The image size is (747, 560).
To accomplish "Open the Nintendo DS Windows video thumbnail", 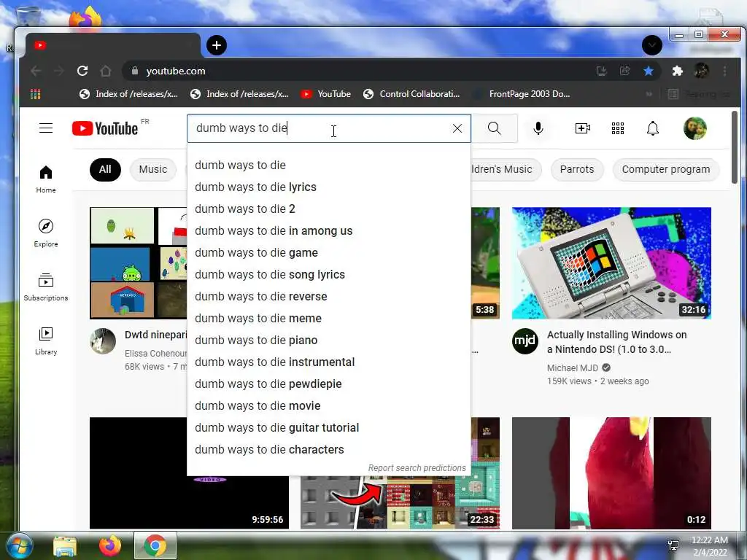I will [611, 262].
